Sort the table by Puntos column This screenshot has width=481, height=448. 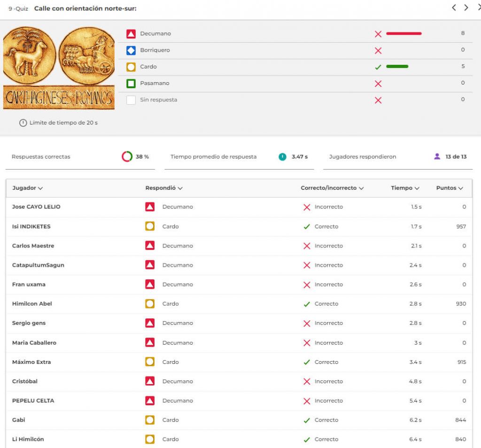coord(449,188)
